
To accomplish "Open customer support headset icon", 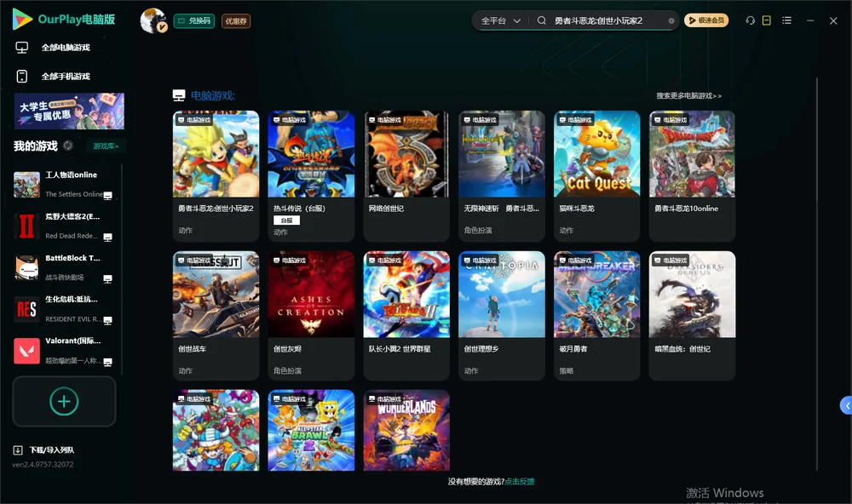I will (750, 20).
